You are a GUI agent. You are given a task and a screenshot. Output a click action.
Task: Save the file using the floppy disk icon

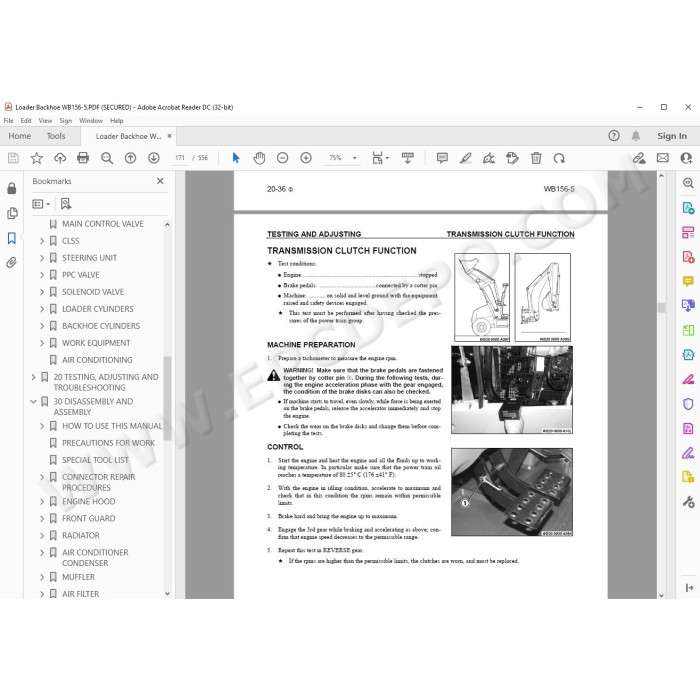click(x=13, y=158)
